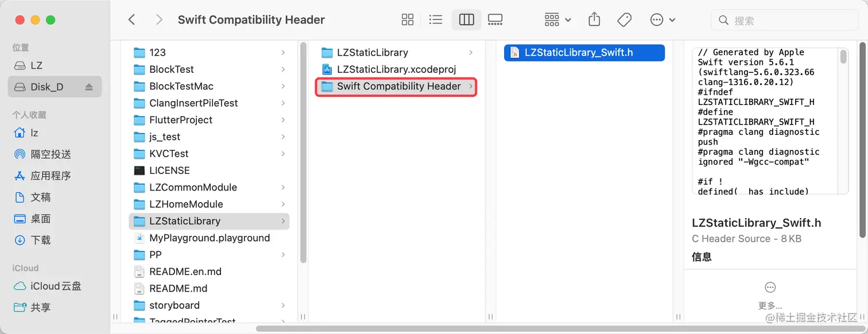Expand chevron beside 123 folder

283,52
